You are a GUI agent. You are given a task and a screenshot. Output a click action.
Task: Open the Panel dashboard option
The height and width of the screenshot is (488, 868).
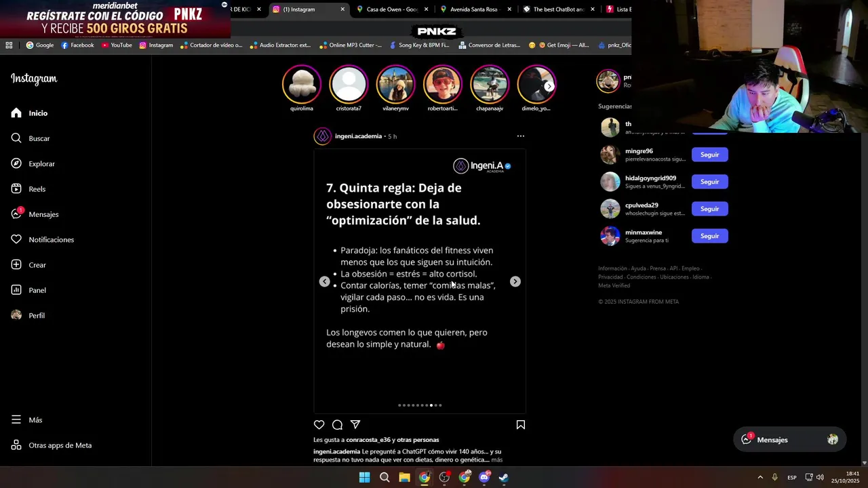point(28,290)
